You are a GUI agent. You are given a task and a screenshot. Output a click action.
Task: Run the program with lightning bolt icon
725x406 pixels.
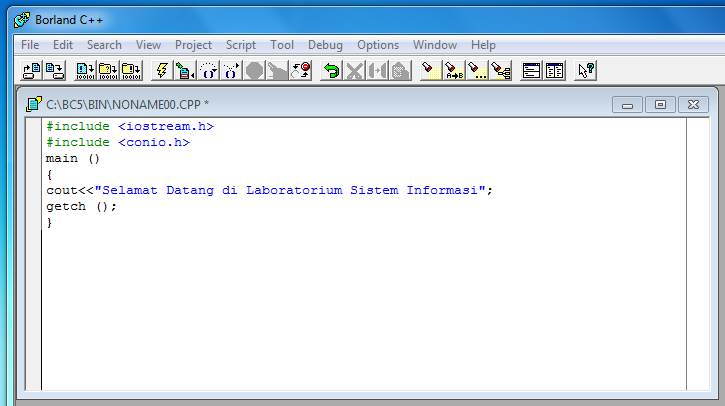[x=162, y=71]
